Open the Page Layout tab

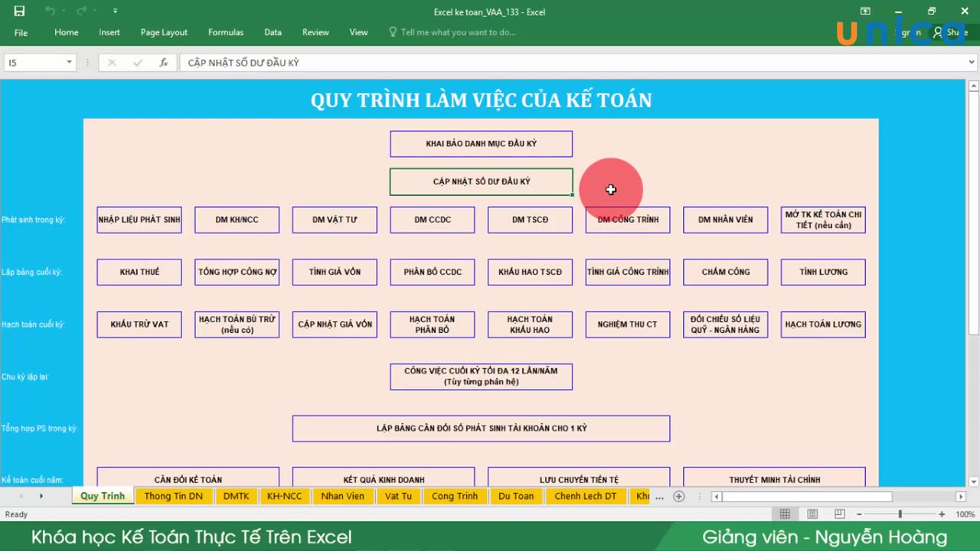[x=164, y=32]
